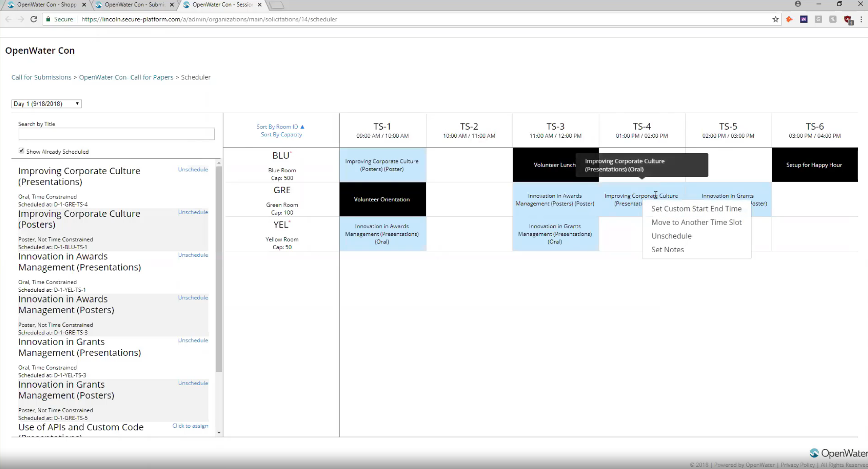This screenshot has width=868, height=469.
Task: Focus the Search by Title field
Action: pyautogui.click(x=116, y=134)
